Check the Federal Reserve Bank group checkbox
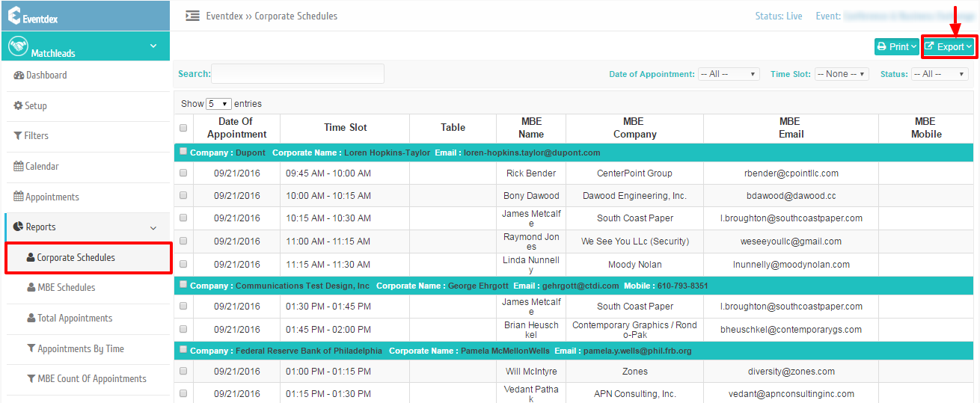The image size is (980, 403). [x=183, y=350]
